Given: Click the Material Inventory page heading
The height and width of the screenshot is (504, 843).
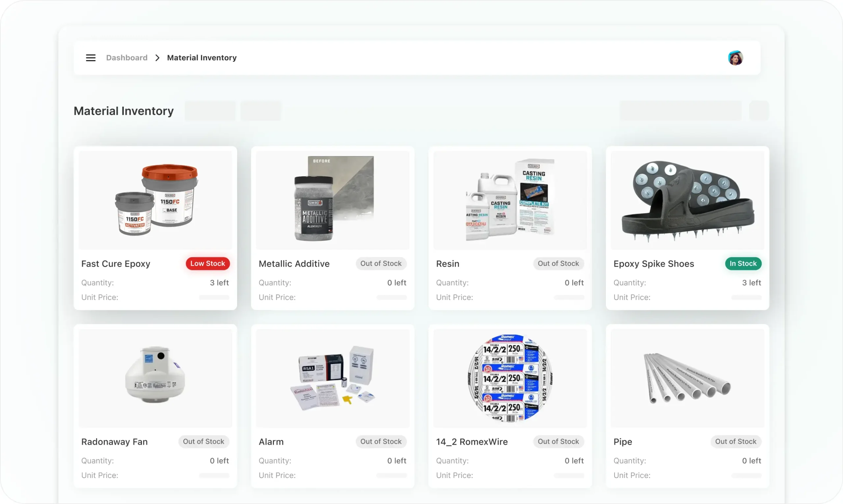Looking at the screenshot, I should click(123, 111).
